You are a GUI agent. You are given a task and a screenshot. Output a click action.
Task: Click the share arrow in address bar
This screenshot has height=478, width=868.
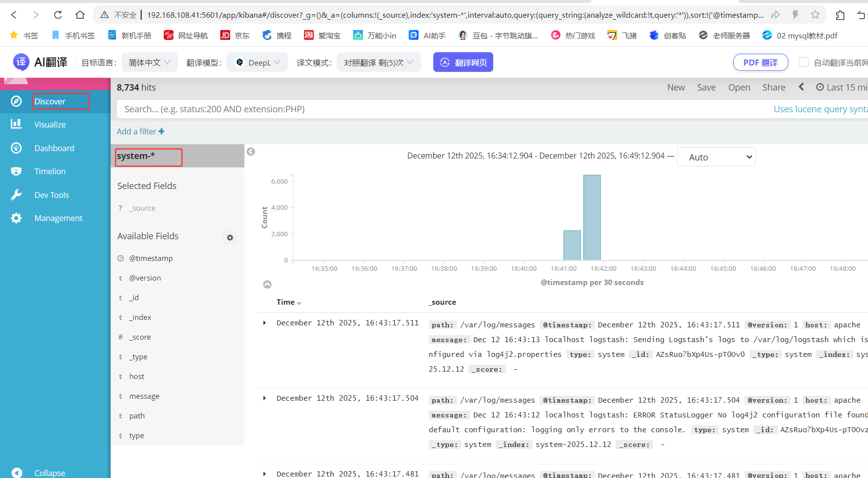click(x=776, y=15)
